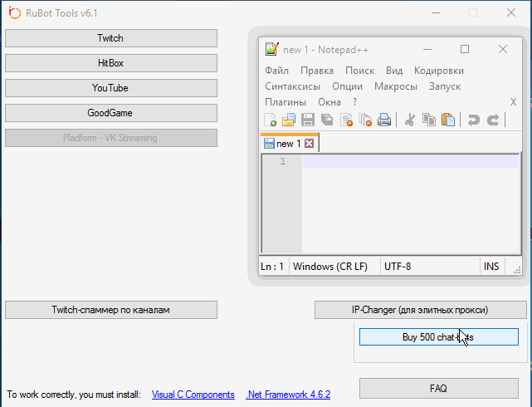Click the Print icon in Notepad++ toolbar
The image size is (532, 407).
[x=384, y=120]
